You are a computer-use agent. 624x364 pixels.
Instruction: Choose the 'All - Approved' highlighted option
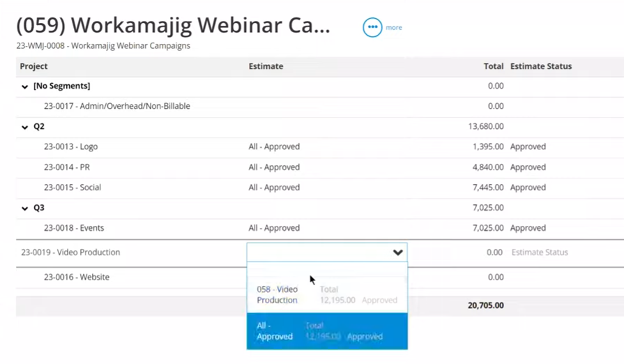(x=327, y=331)
